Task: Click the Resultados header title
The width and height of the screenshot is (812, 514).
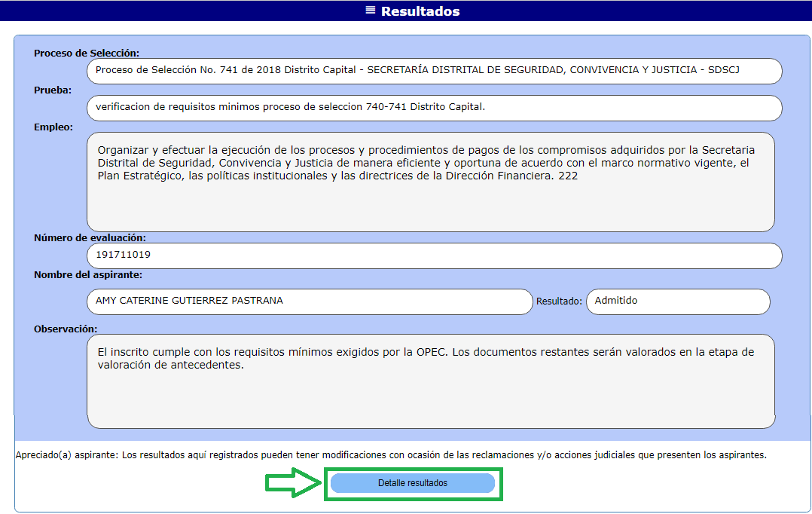Action: click(420, 11)
